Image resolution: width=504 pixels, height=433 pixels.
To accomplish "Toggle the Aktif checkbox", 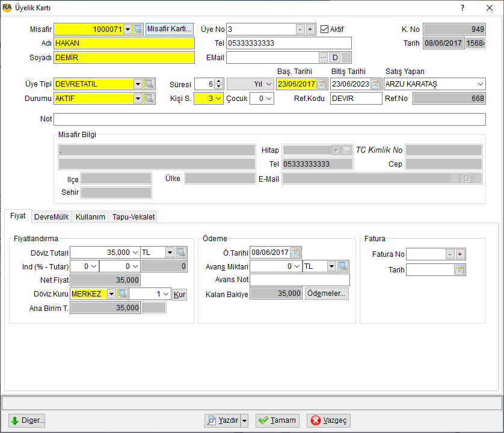I will coord(324,29).
